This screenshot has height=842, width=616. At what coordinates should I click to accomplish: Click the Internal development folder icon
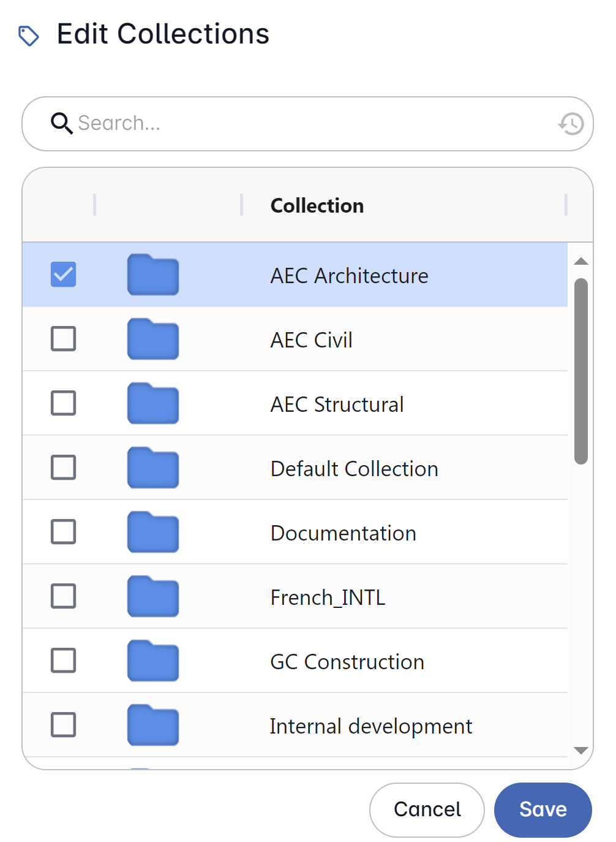(153, 725)
